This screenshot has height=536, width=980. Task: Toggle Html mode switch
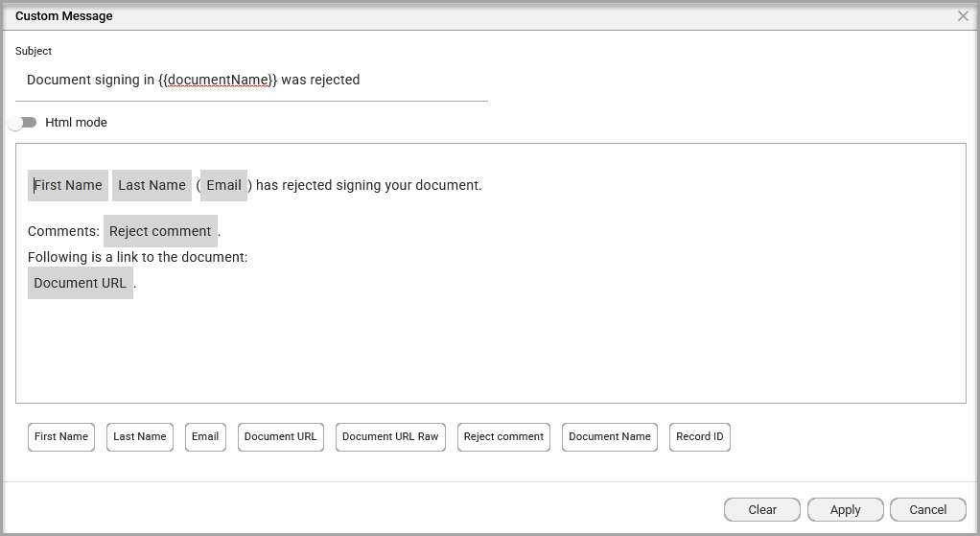coord(23,123)
